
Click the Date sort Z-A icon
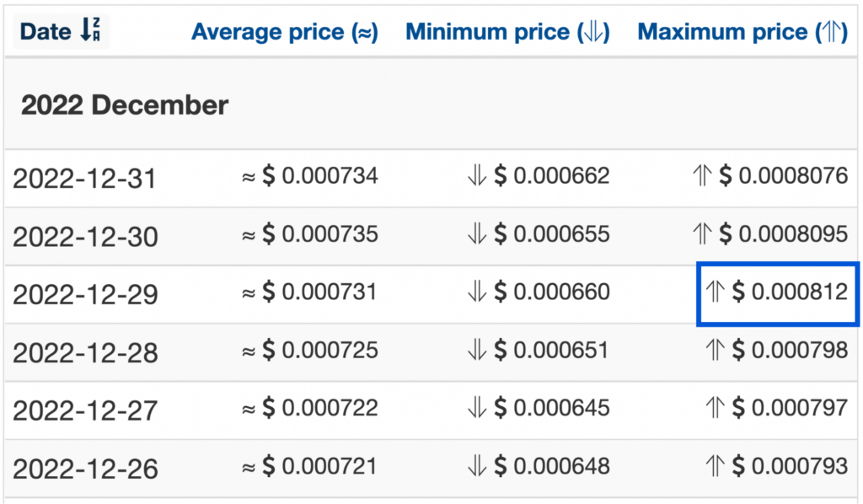click(90, 29)
